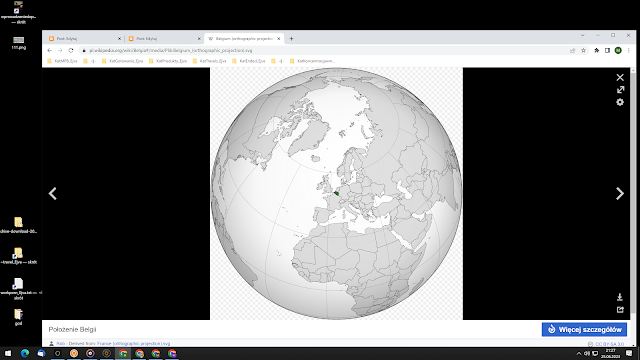The height and width of the screenshot is (360, 640).
Task: Share or embed this file
Action: coord(620,309)
